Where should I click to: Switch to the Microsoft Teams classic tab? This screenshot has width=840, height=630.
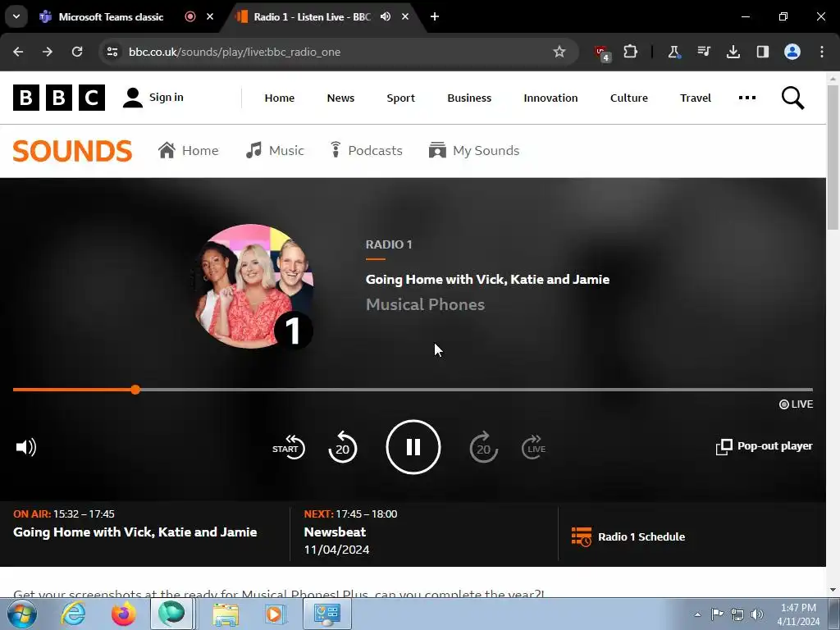(111, 16)
